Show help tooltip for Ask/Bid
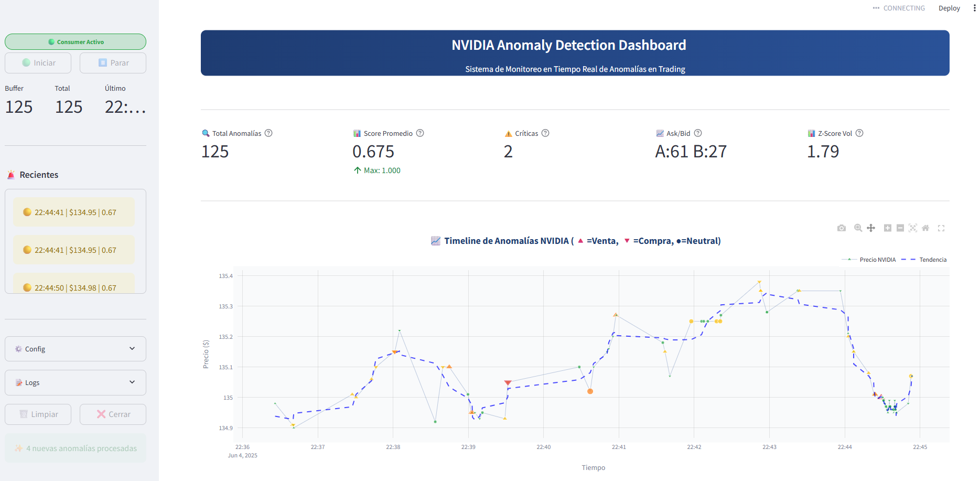Screen dimensions: 980x481 [x=698, y=133]
